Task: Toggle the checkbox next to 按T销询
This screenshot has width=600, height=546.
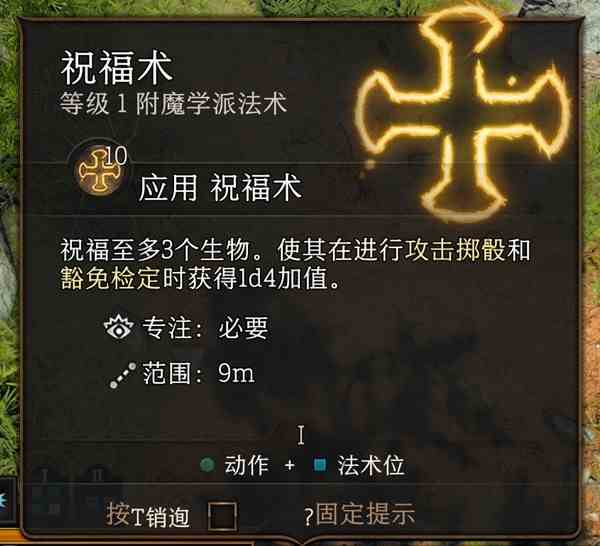Action: (x=222, y=516)
